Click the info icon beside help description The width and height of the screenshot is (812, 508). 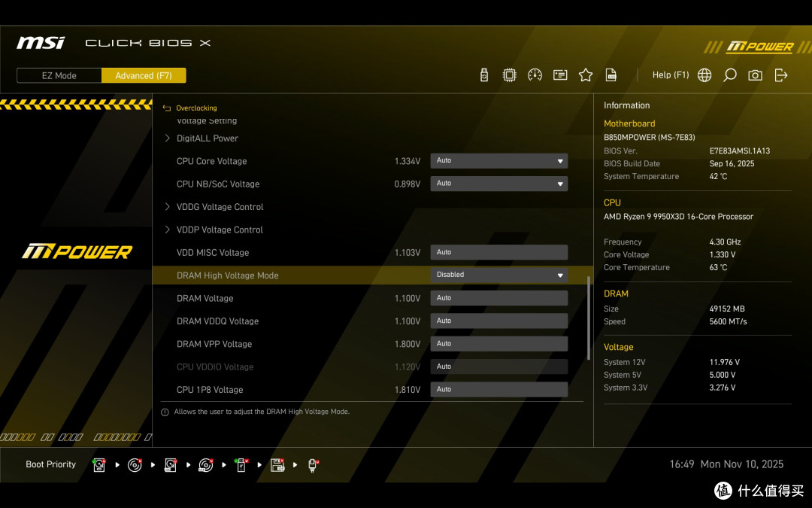pos(165,412)
